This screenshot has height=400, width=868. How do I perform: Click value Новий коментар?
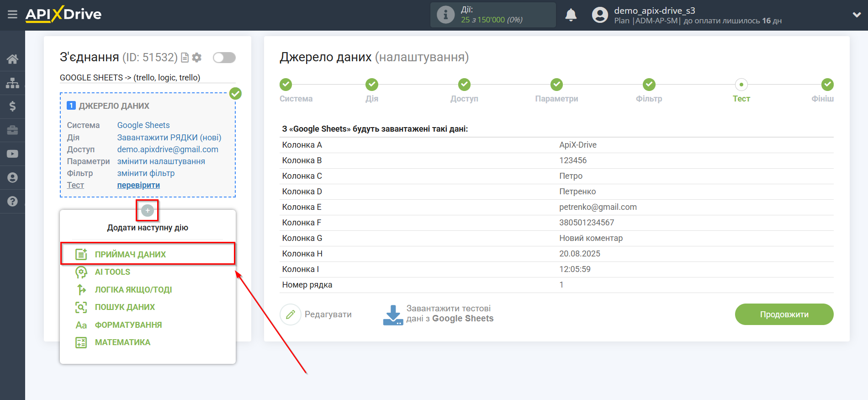591,238
